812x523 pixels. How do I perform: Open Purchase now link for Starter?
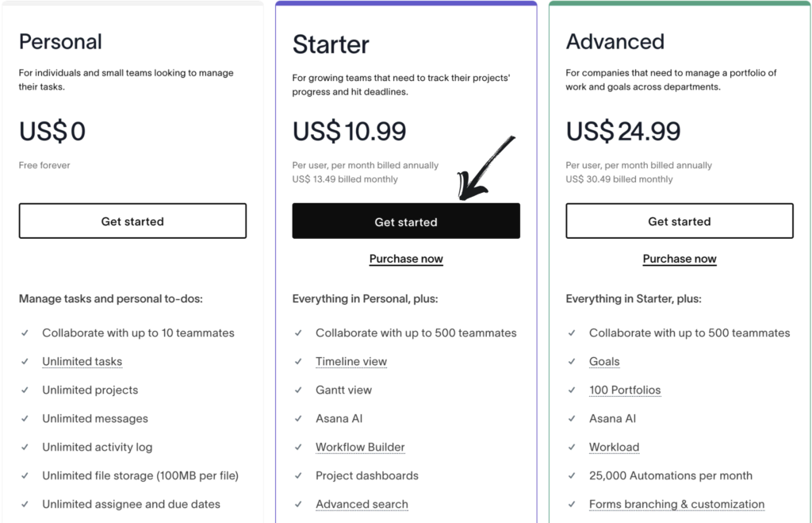[406, 259]
